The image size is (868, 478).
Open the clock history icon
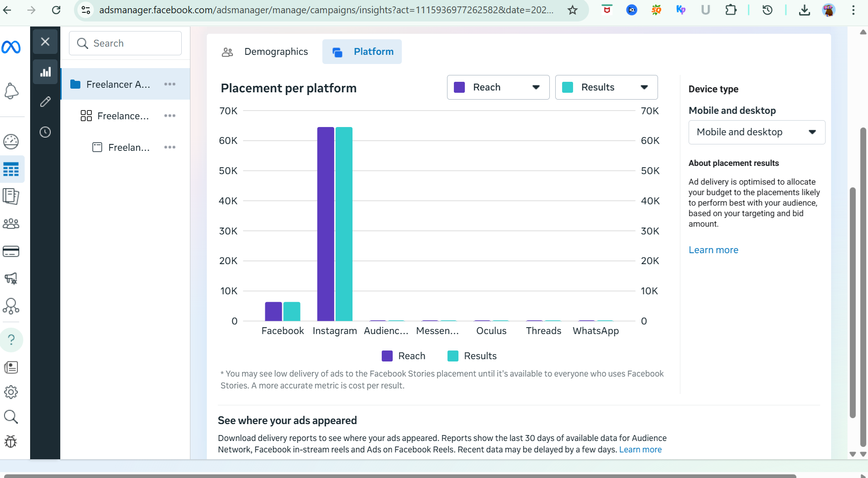click(x=45, y=132)
